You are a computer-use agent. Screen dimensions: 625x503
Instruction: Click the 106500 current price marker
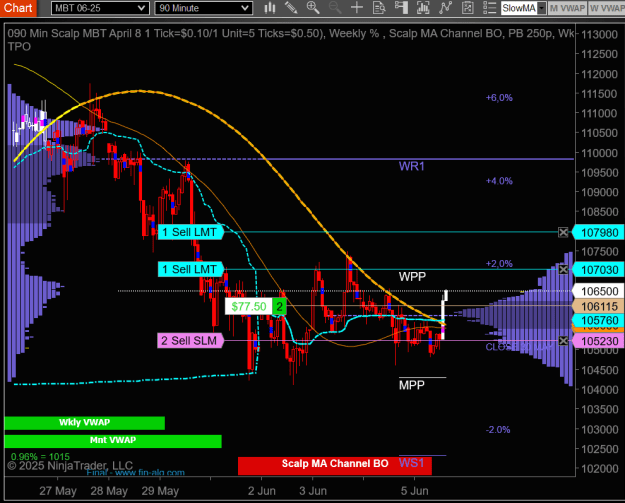click(x=599, y=291)
